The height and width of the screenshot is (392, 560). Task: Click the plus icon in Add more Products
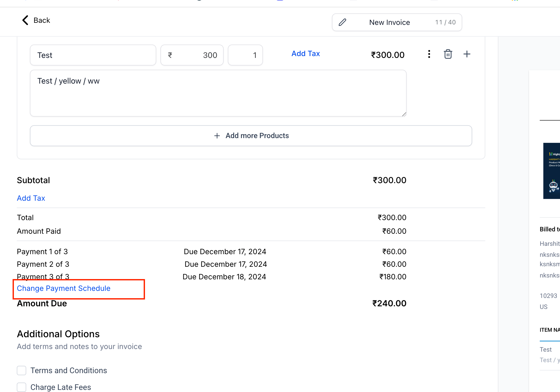pyautogui.click(x=217, y=136)
